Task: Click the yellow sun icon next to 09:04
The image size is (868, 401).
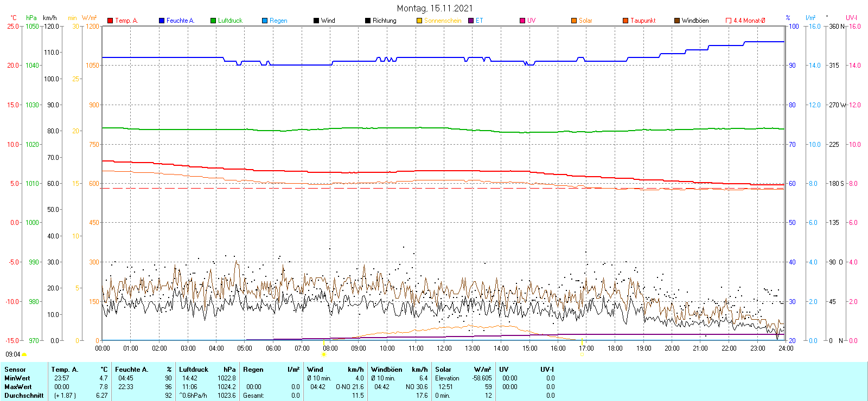Action: [x=24, y=354]
